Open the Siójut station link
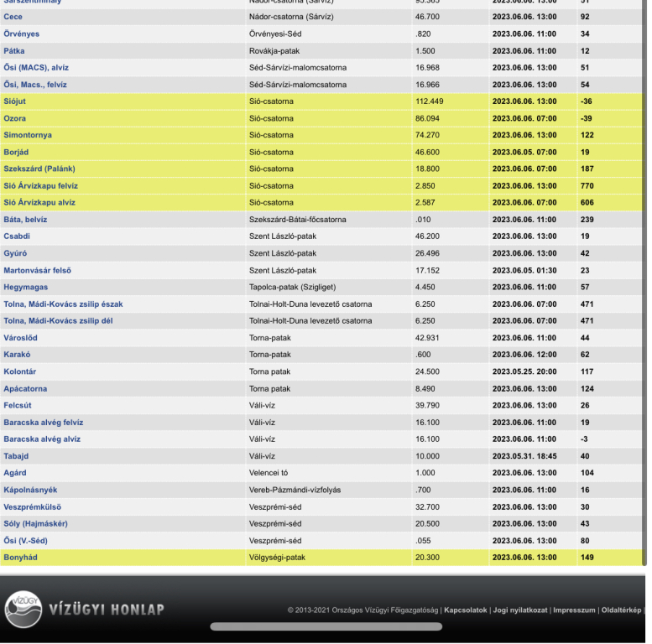The width and height of the screenshot is (652, 644). coord(16,101)
